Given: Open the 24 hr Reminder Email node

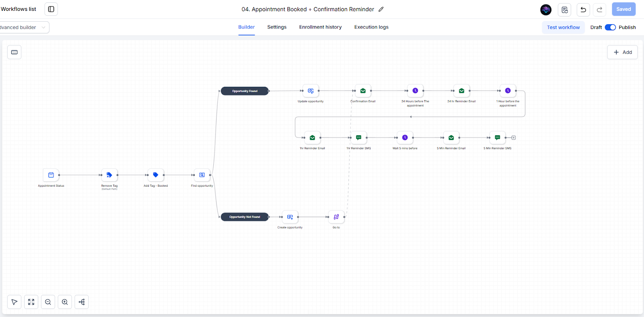Looking at the screenshot, I should coord(462,91).
